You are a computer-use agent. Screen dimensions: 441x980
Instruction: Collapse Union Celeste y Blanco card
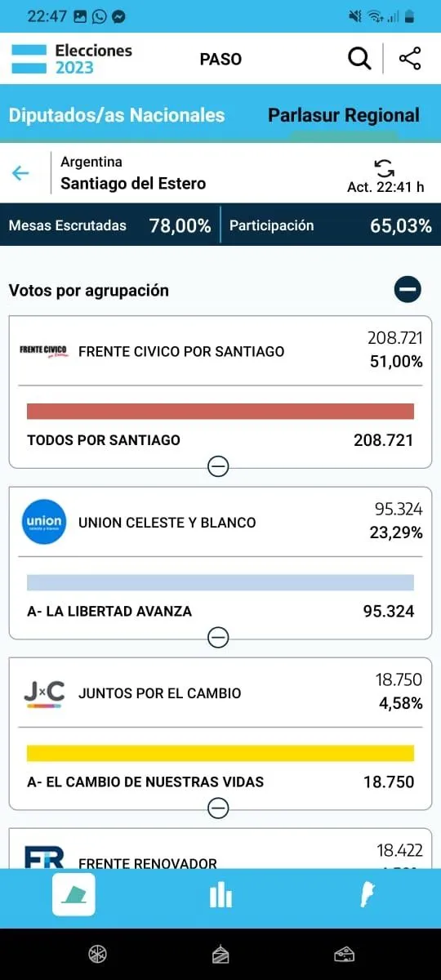point(218,637)
